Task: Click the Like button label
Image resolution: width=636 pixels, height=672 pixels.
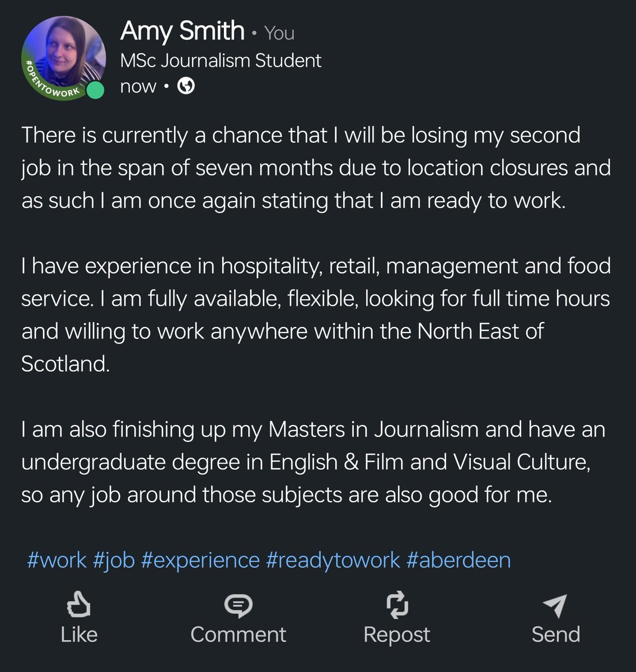Action: 78,634
